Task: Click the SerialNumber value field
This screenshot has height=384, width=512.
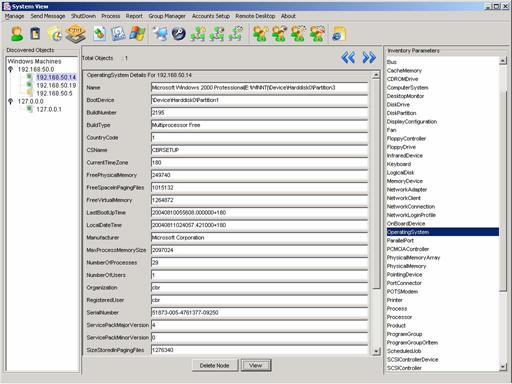Action: pyautogui.click(x=259, y=312)
